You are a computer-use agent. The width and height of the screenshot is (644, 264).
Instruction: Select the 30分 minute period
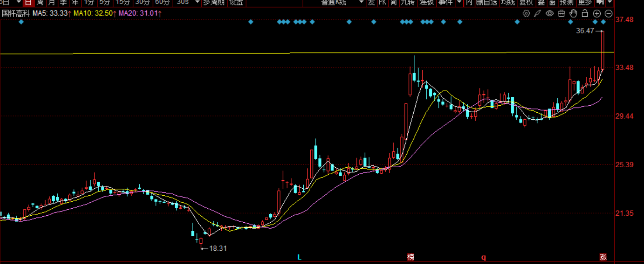(x=142, y=2)
